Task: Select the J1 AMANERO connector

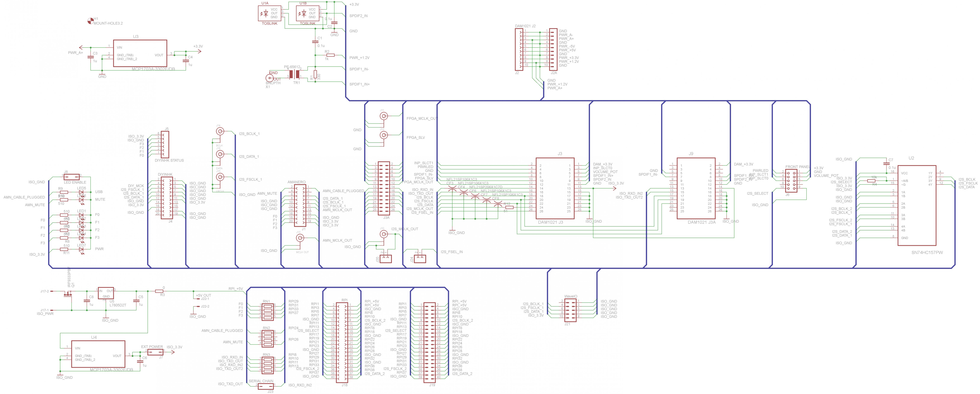Action: pos(300,206)
